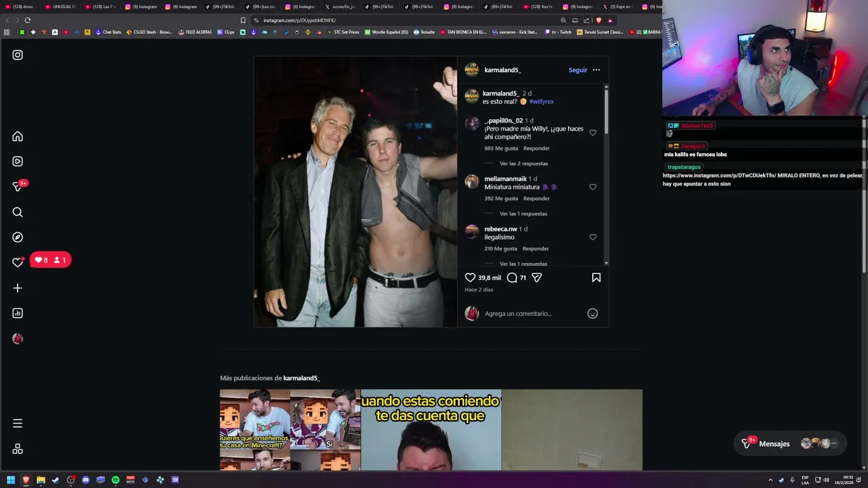
Task: Open karmaland5_ profile from post header
Action: (x=502, y=70)
